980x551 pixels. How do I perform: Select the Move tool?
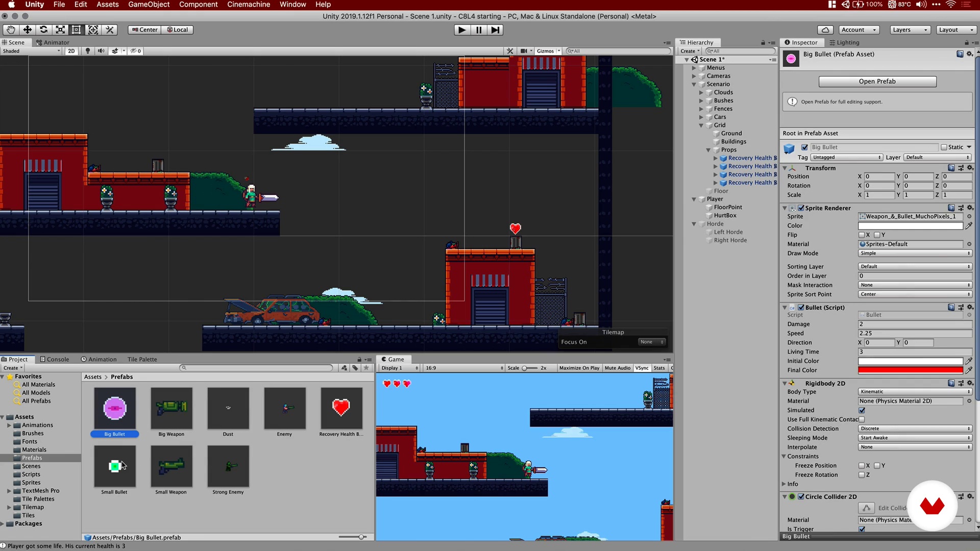pos(28,30)
